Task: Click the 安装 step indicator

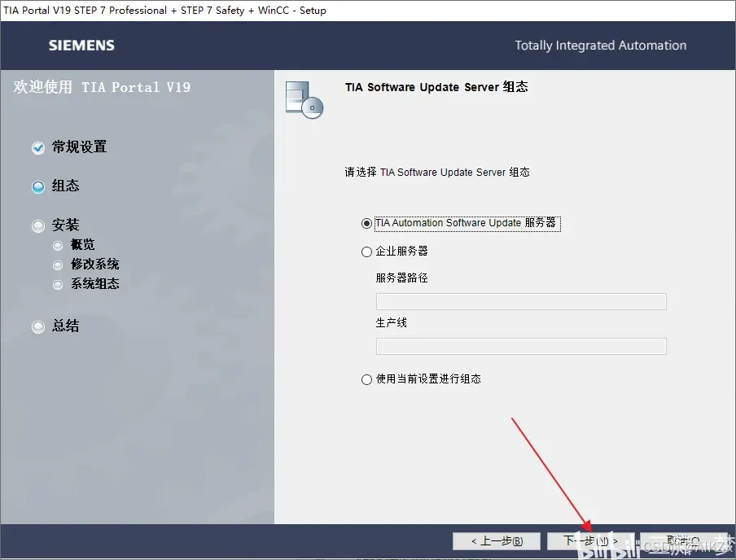Action: (38, 226)
